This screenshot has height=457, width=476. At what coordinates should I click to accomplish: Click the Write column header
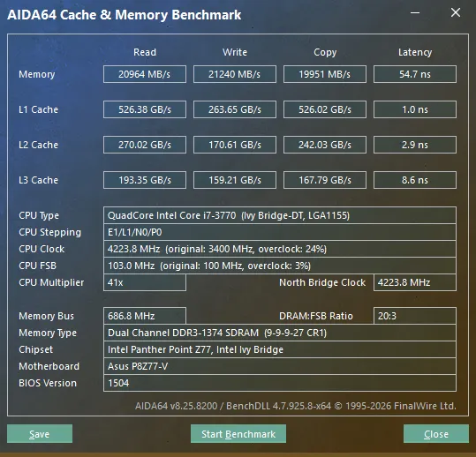coord(235,52)
